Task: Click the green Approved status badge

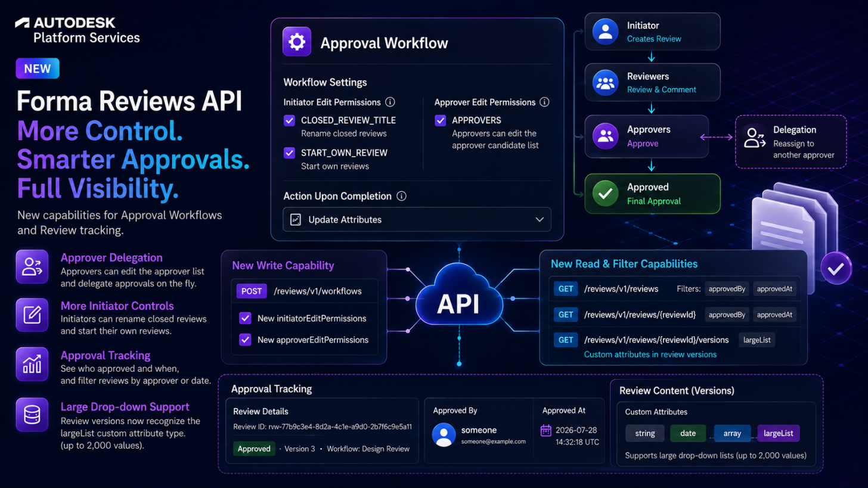Action: click(x=254, y=449)
